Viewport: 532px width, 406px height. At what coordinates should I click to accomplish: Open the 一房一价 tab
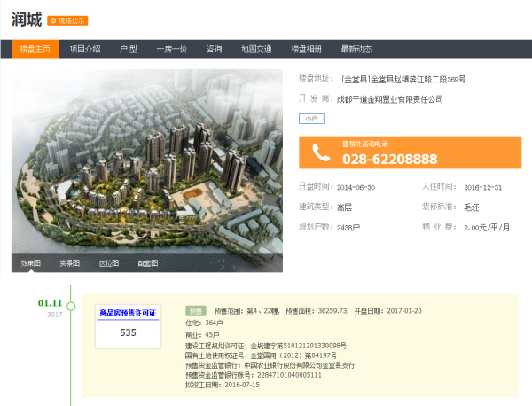coord(171,49)
